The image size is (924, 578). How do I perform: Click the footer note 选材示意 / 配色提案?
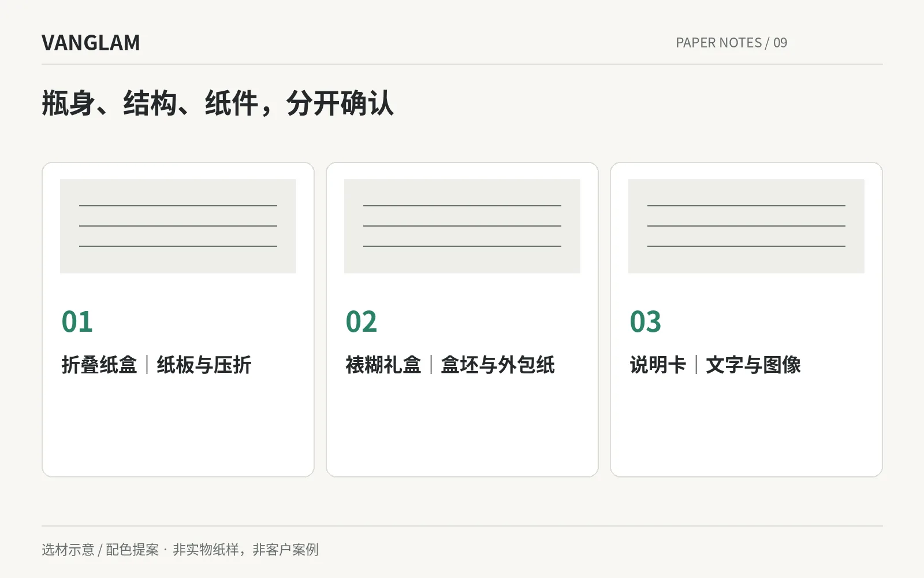coord(100,550)
